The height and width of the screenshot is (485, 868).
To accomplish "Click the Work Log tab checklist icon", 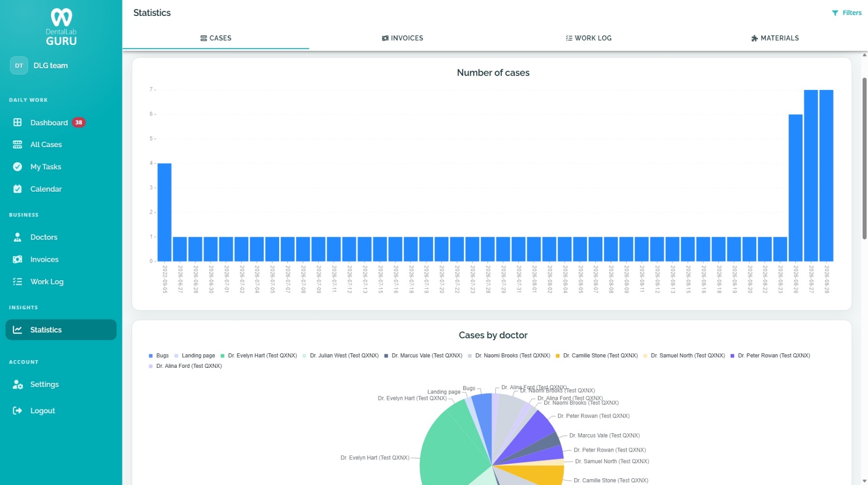I will (569, 38).
